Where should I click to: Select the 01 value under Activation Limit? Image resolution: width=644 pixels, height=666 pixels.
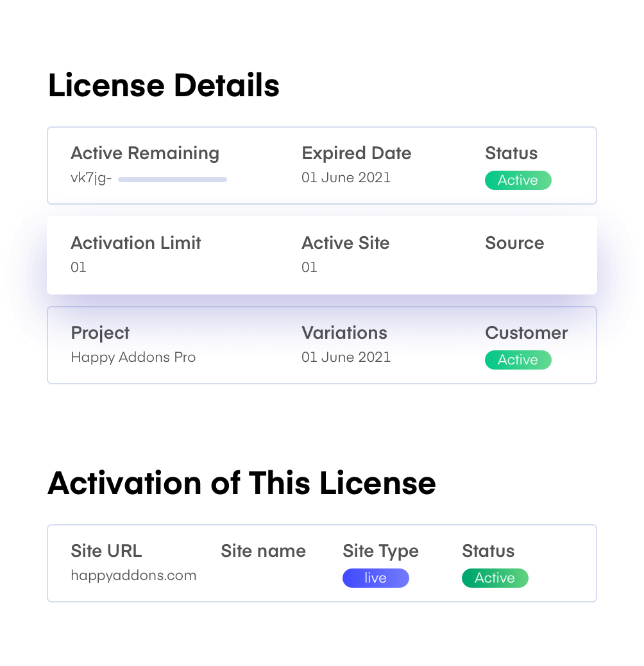pyautogui.click(x=78, y=267)
